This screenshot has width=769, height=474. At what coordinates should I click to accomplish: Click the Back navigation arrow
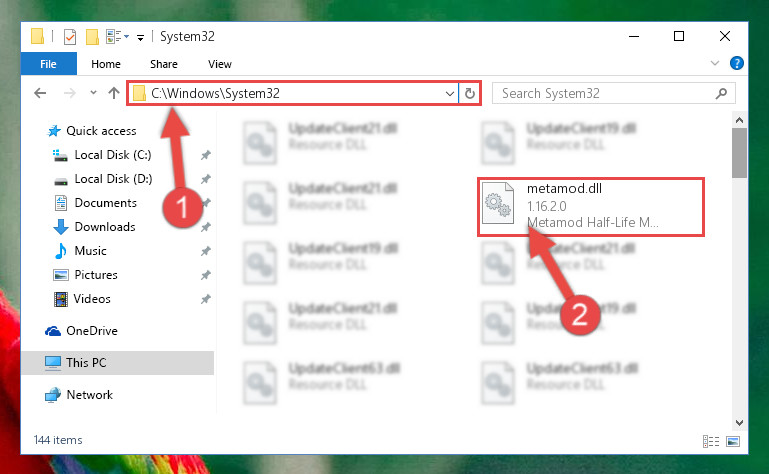click(x=40, y=93)
